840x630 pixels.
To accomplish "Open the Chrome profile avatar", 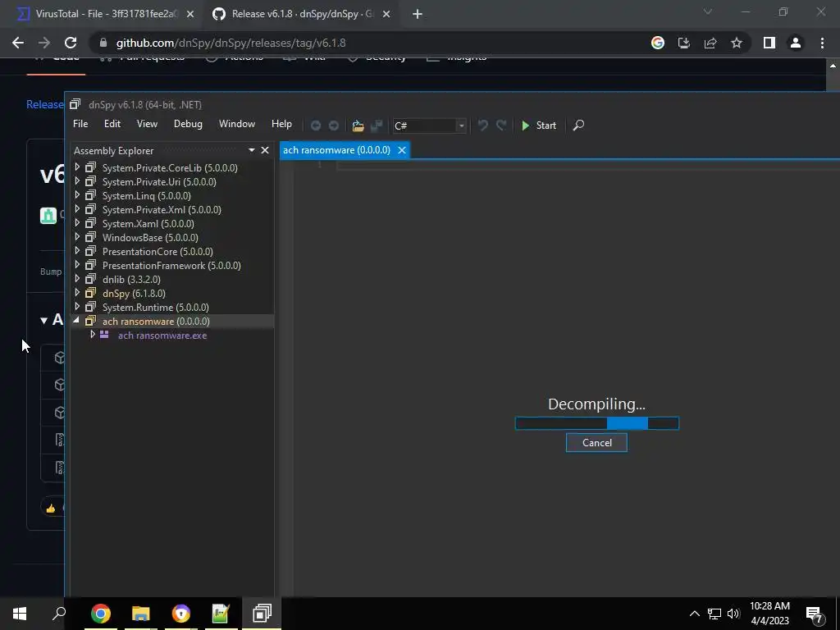I will click(x=796, y=43).
